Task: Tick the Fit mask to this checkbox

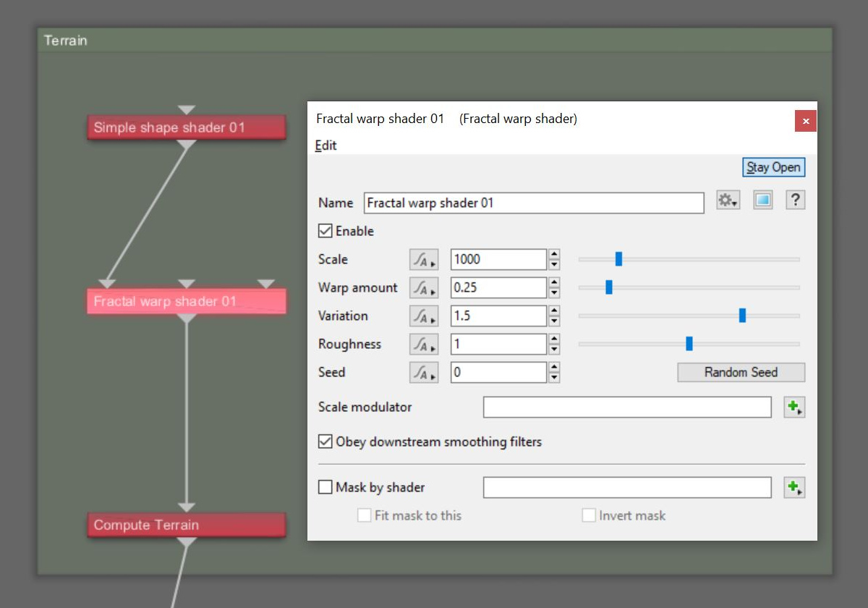Action: (x=365, y=515)
